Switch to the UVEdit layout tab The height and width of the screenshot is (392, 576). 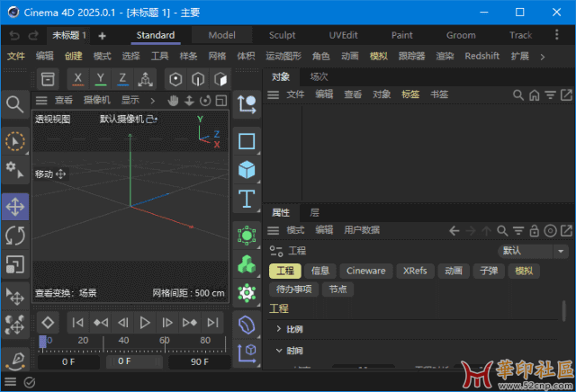pos(343,35)
